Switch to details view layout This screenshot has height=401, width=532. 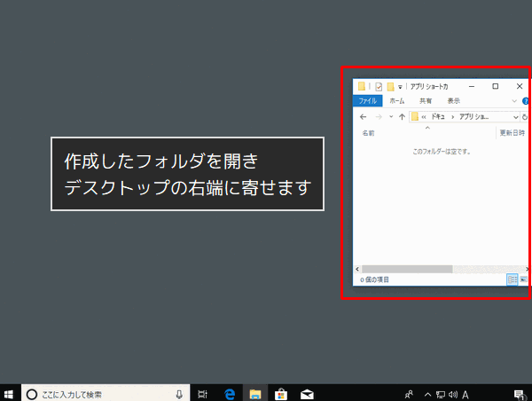[512, 279]
